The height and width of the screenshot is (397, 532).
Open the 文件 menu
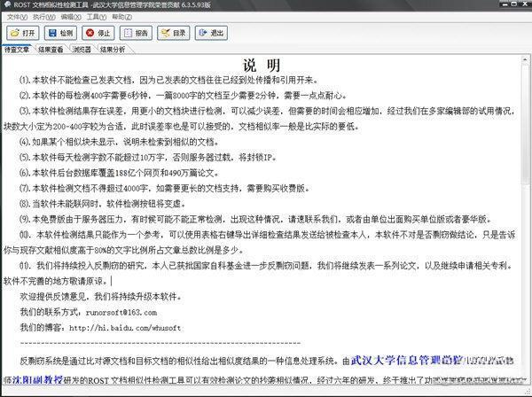tap(17, 17)
